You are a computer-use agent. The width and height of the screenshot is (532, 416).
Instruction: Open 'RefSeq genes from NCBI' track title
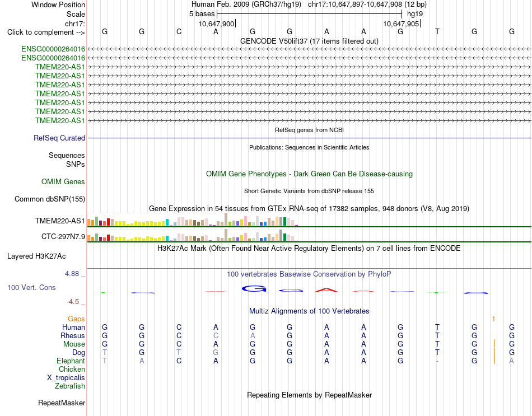(309, 130)
